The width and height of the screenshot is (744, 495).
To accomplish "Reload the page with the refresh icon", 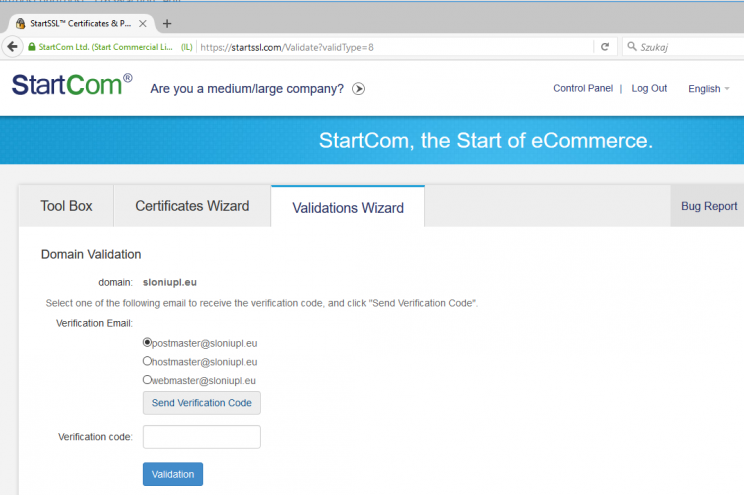I will point(605,47).
